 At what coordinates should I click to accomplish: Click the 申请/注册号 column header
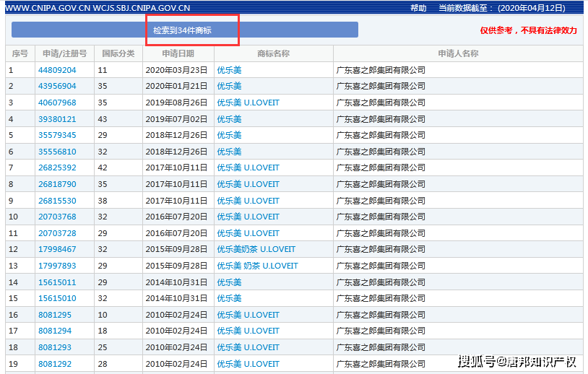pyautogui.click(x=64, y=53)
